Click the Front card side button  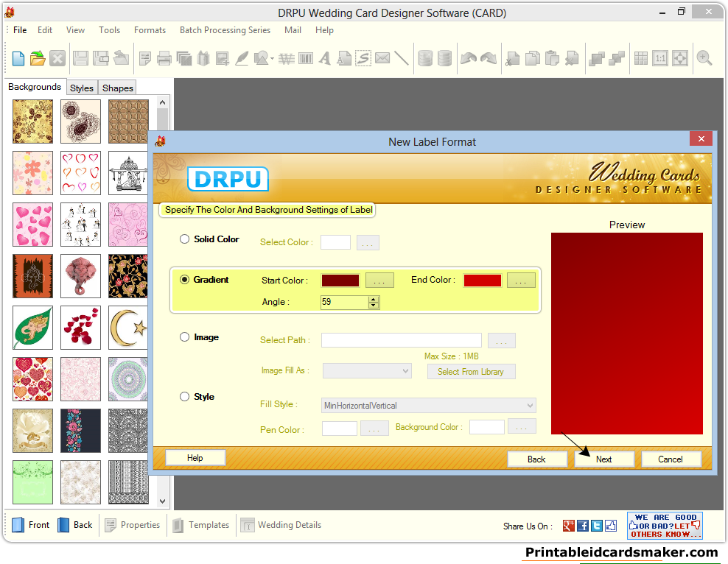(x=31, y=525)
